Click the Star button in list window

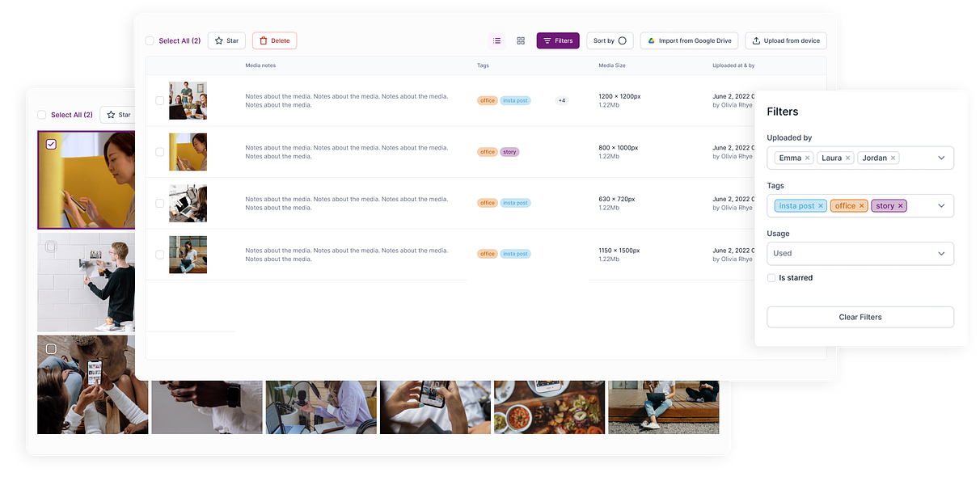tap(226, 40)
